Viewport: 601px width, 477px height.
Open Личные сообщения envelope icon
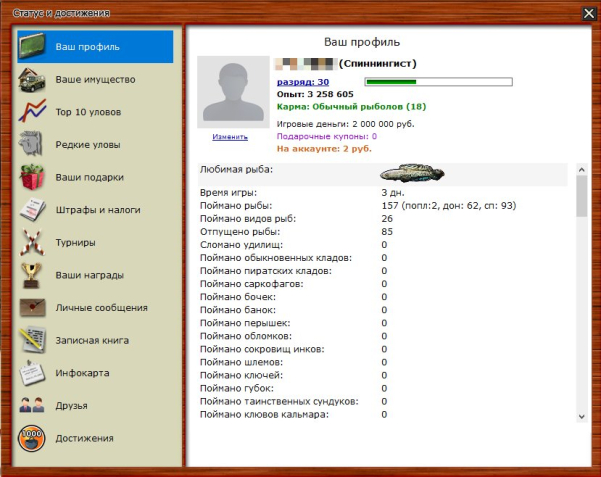34,307
